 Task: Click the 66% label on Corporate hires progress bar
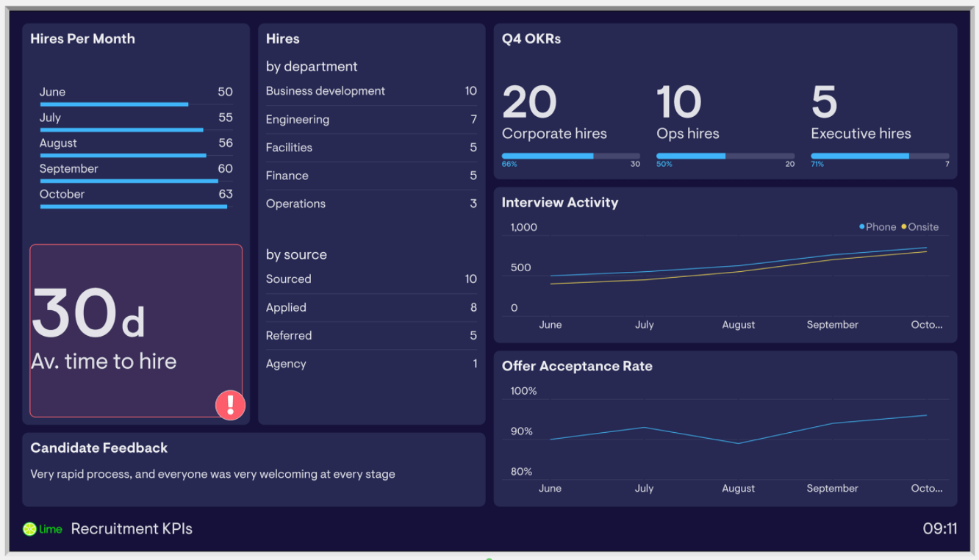point(510,163)
